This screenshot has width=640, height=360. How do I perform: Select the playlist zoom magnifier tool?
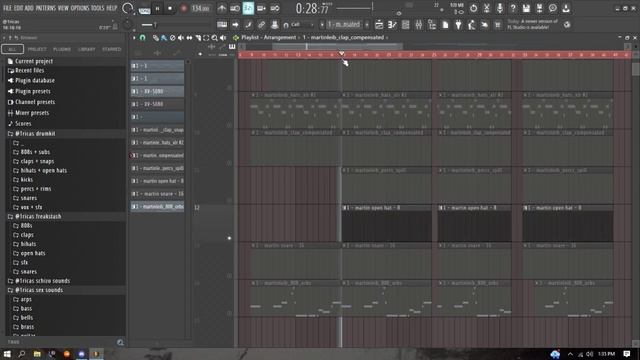pyautogui.click(x=215, y=38)
